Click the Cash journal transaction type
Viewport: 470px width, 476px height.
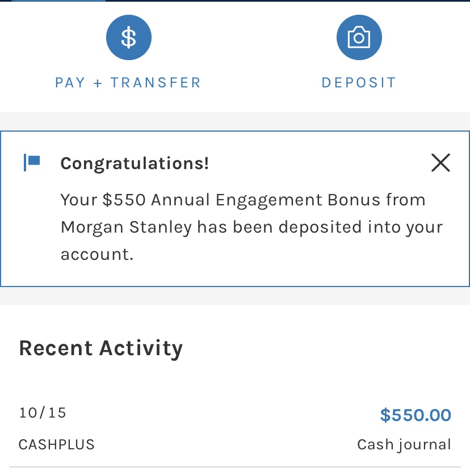404,444
